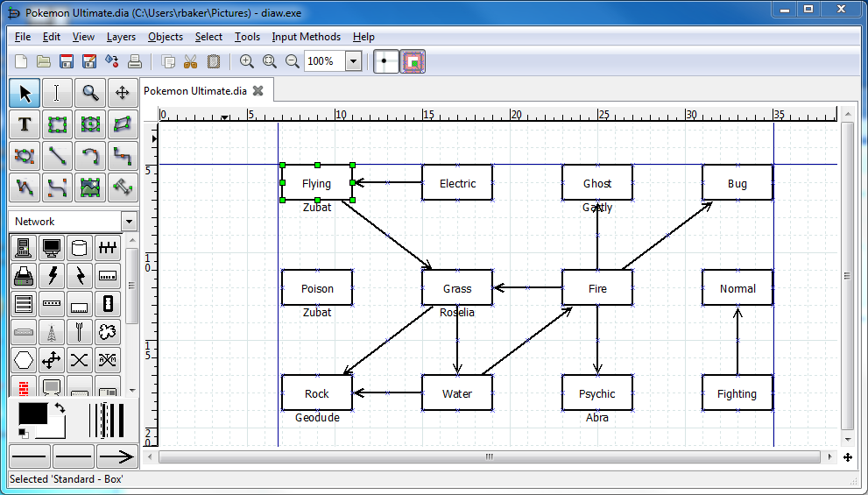
Task: Pick the hexagon network shape
Action: [24, 360]
